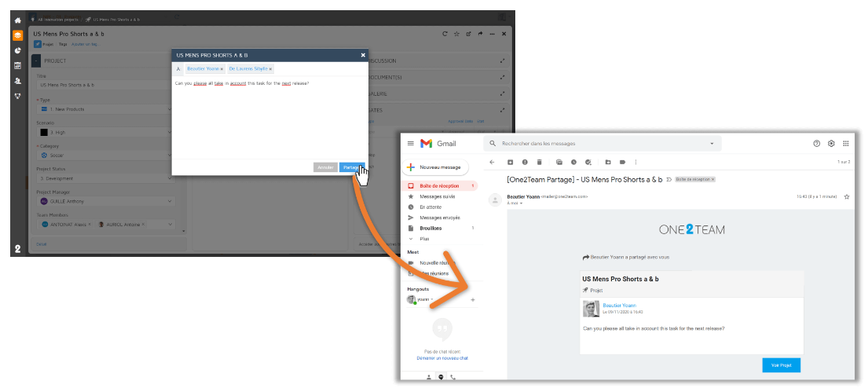This screenshot has height=392, width=868.
Task: Click Nouveau message in Gmail
Action: click(435, 167)
